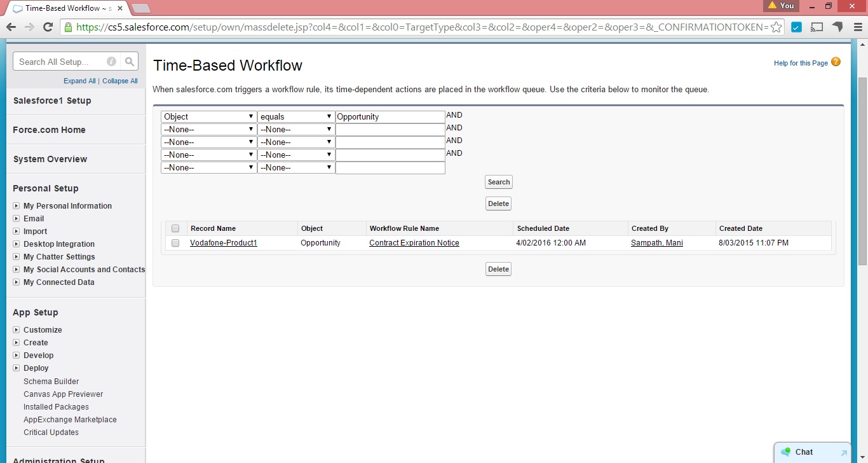Click the Google Cast icon in browser toolbar

tap(817, 27)
